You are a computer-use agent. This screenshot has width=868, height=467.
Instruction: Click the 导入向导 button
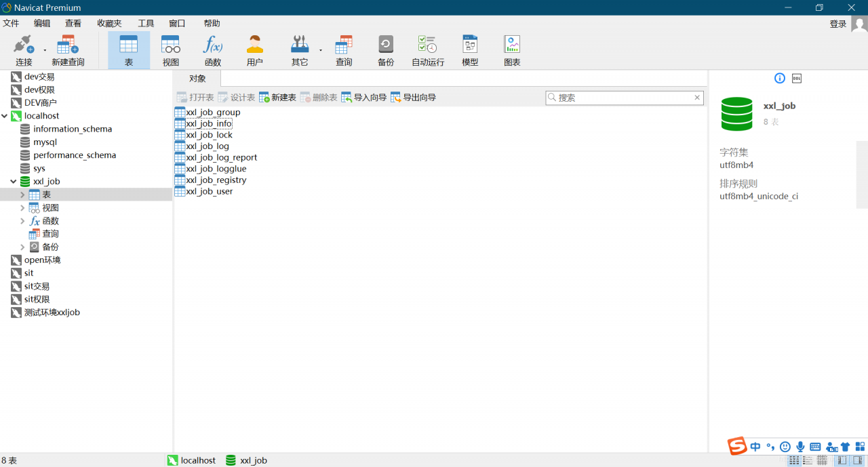pyautogui.click(x=363, y=98)
